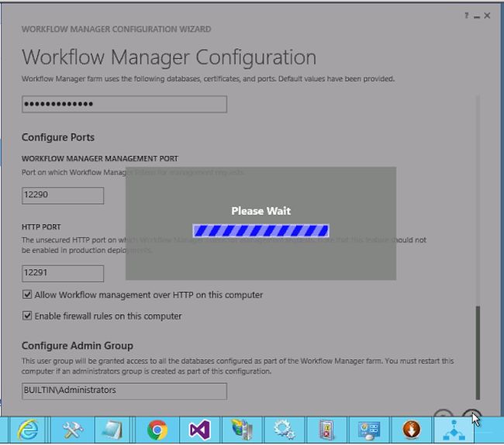Close the Workflow Manager Configuration wizard

[x=487, y=16]
